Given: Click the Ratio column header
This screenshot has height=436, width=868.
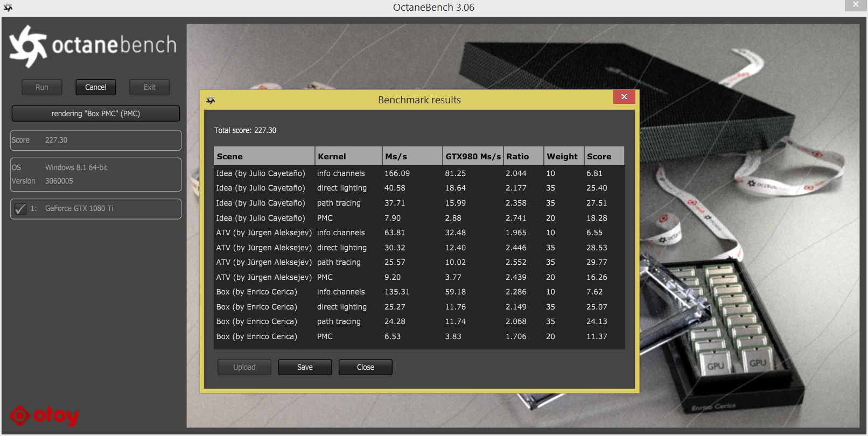Looking at the screenshot, I should pyautogui.click(x=523, y=156).
